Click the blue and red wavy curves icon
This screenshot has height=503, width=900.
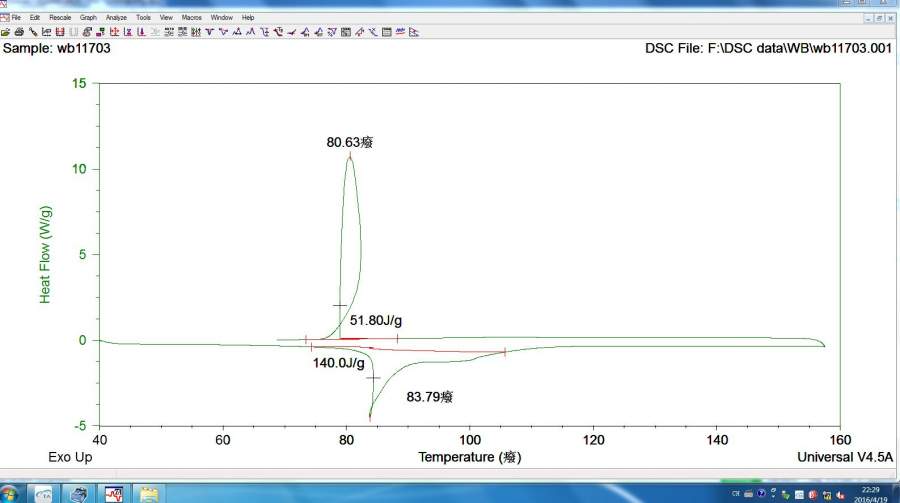pyautogui.click(x=401, y=32)
